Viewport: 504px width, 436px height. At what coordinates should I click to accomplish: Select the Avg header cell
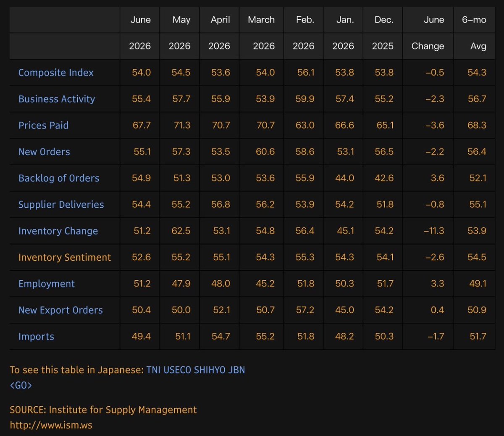click(x=478, y=46)
